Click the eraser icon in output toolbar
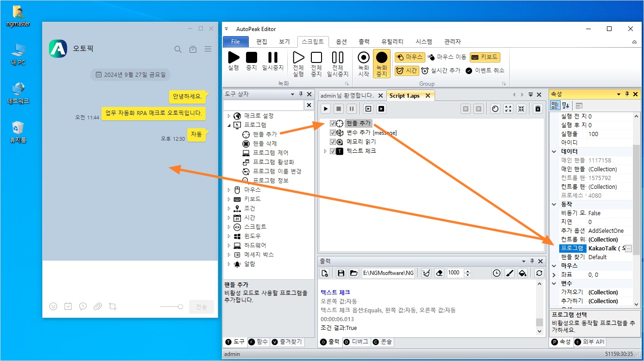 (440, 273)
